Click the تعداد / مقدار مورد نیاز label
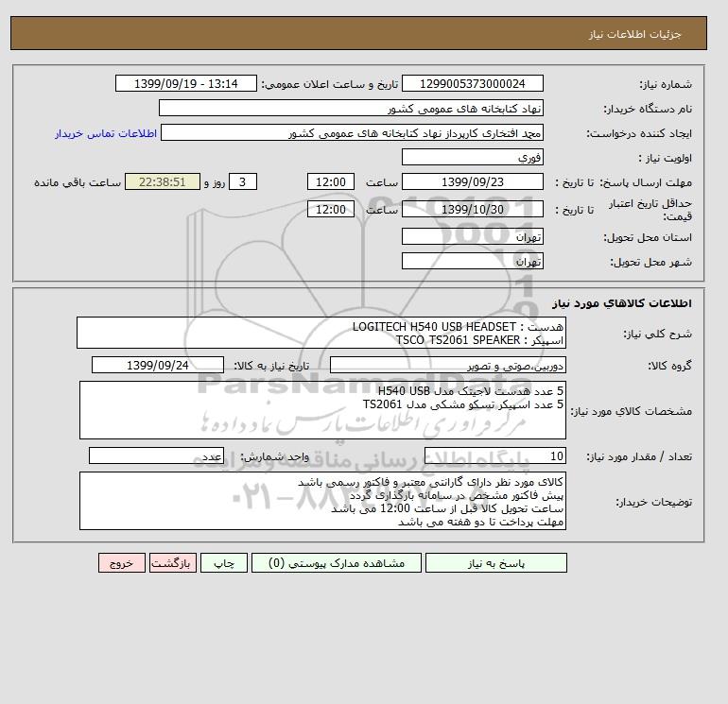The image size is (728, 704). 639,456
